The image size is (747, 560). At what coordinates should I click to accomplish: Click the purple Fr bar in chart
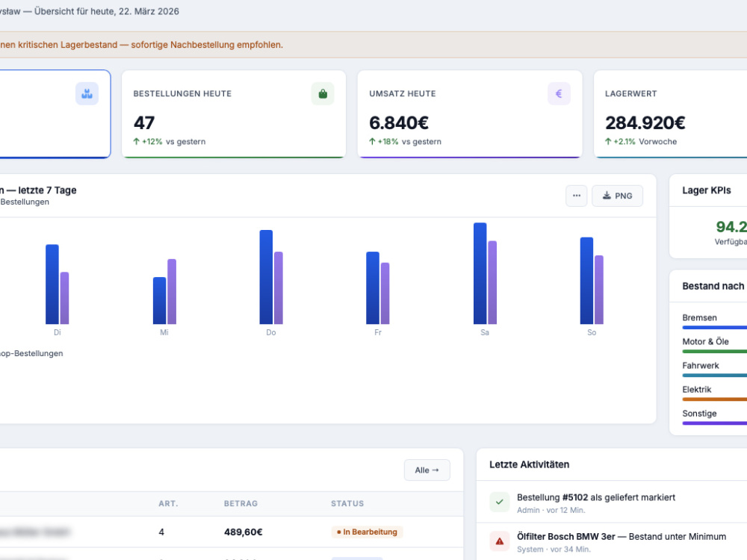[385, 293]
